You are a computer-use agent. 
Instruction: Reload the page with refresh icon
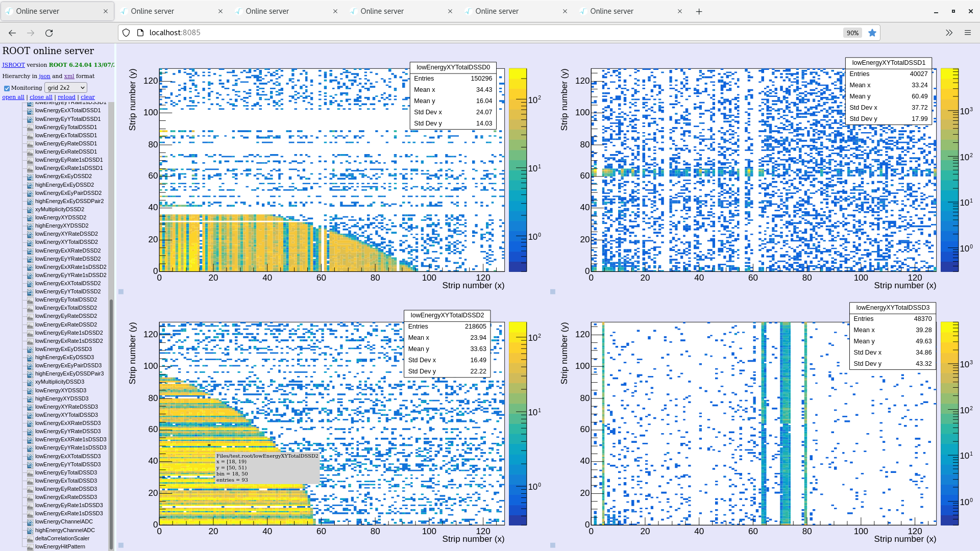click(x=49, y=33)
